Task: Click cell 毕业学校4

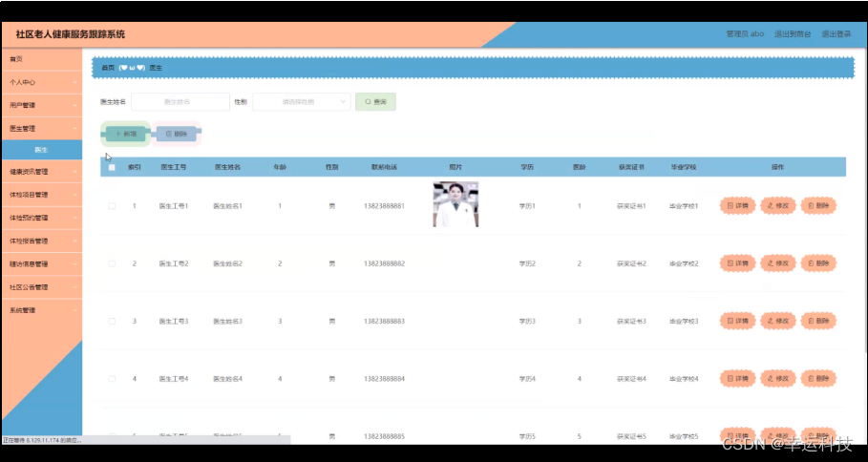Action: pyautogui.click(x=684, y=378)
